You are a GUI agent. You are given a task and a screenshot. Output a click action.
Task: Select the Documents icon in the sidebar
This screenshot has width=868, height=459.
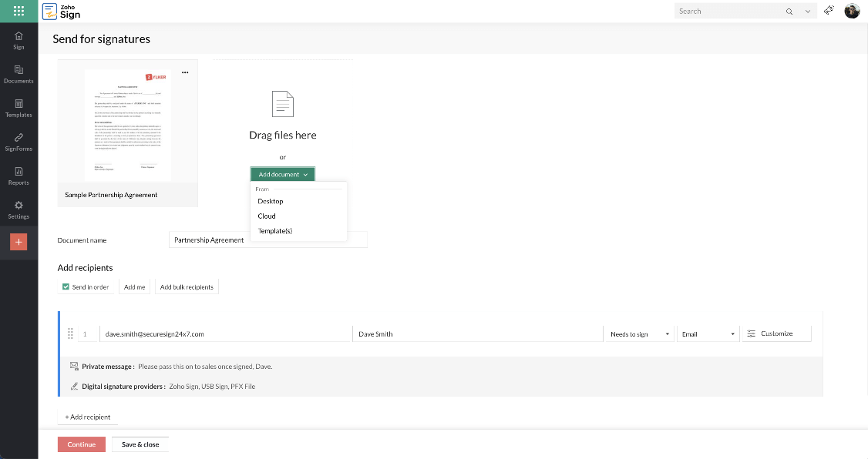coord(18,74)
